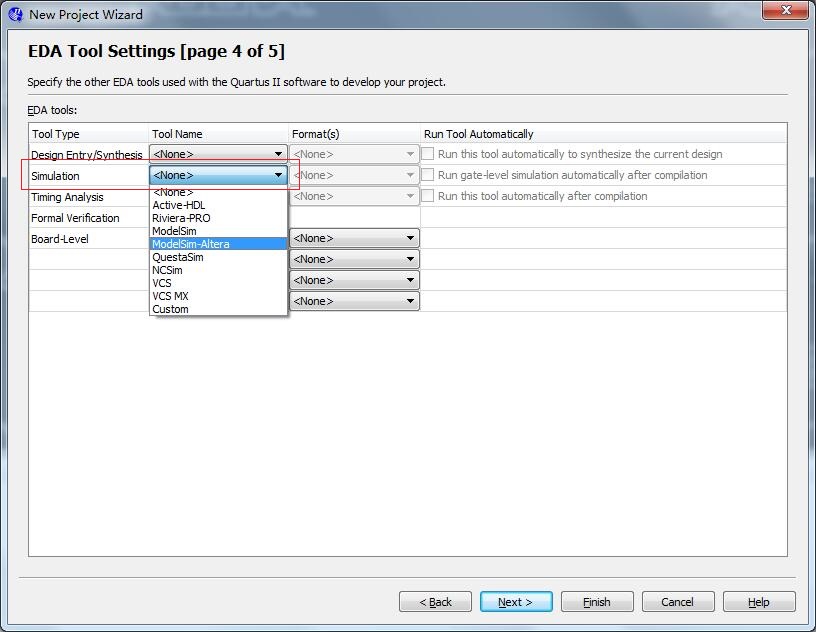Click the Next button
Screen dimensions: 816x632
[516, 601]
